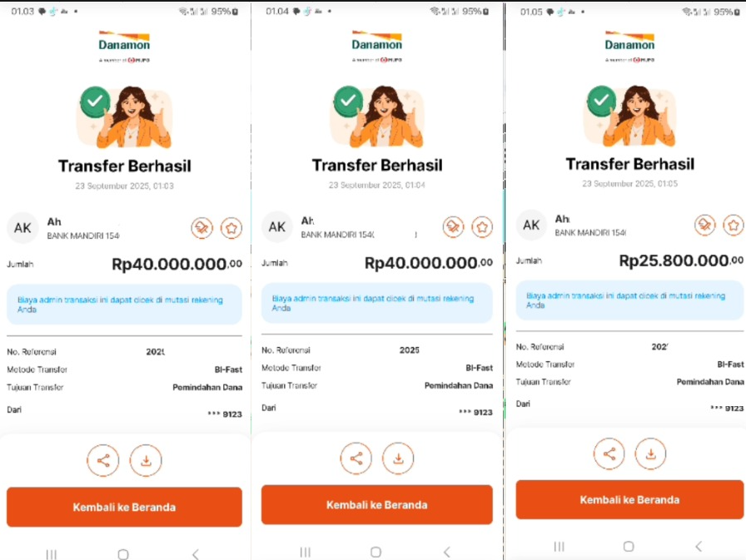Tap the Android back arrow on the 01:03 screen
Screen dimensions: 746x560
(195, 554)
